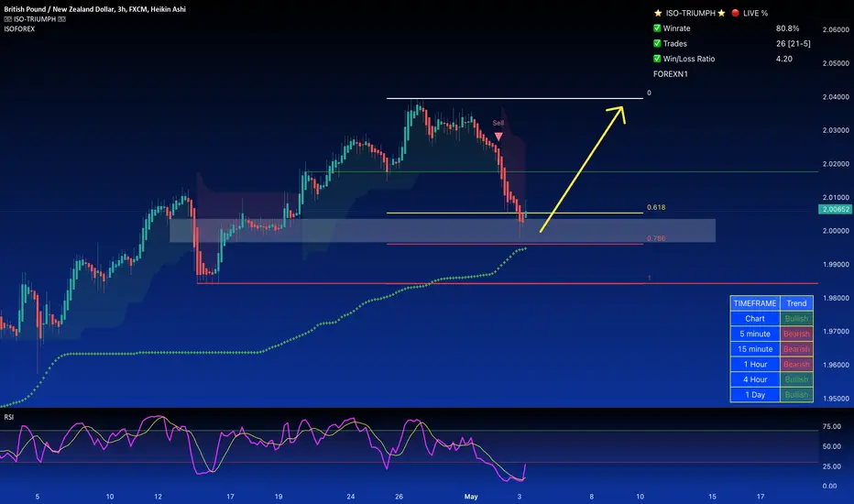
Task: Click the 26 label on the date axis
Action: tap(400, 497)
